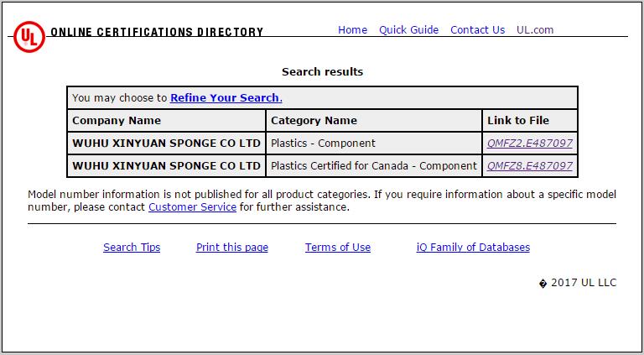Contact Customer Service via link
This screenshot has height=355, width=644.
pos(192,207)
